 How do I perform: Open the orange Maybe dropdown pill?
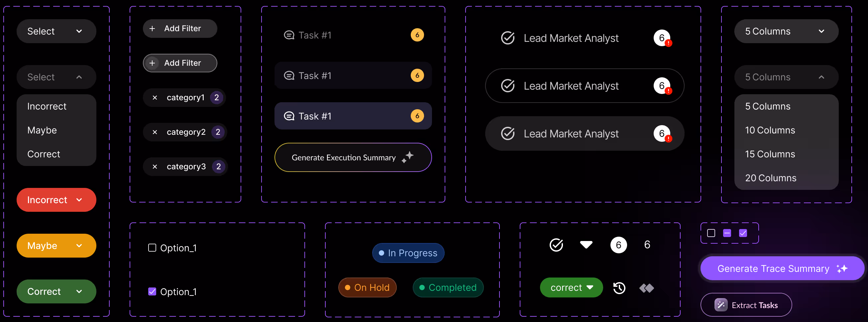[x=56, y=246]
